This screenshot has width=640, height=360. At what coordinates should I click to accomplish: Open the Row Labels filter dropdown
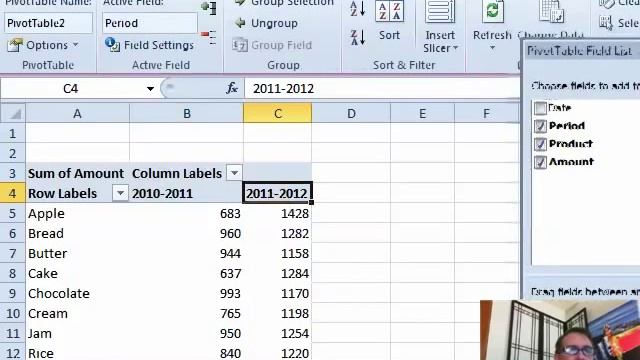(x=120, y=193)
